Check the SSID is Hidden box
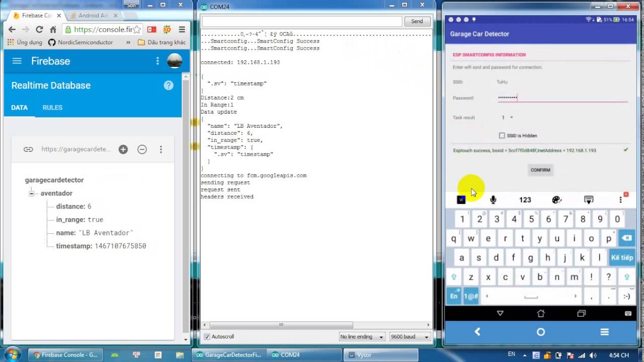 click(x=502, y=135)
